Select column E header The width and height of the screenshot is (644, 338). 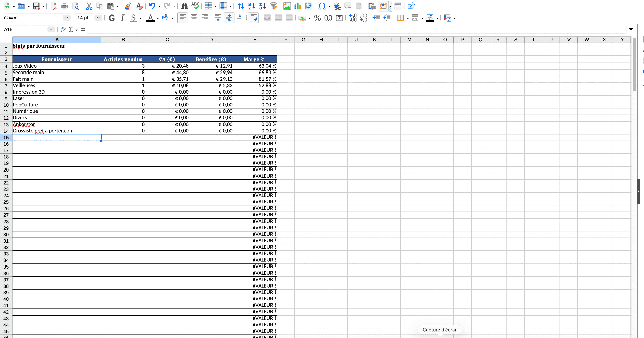pyautogui.click(x=255, y=40)
